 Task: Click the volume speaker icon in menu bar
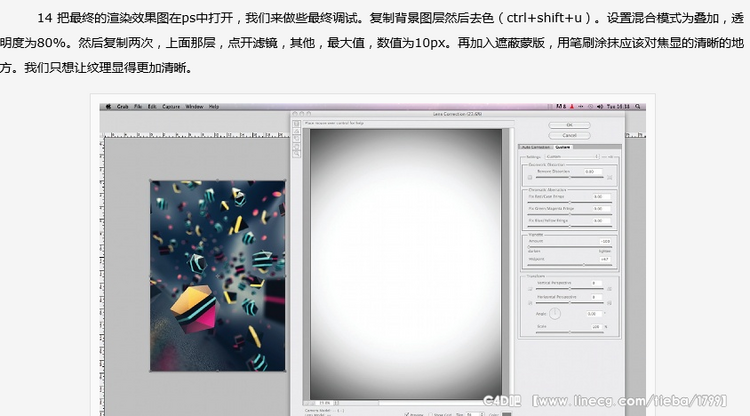[x=600, y=107]
